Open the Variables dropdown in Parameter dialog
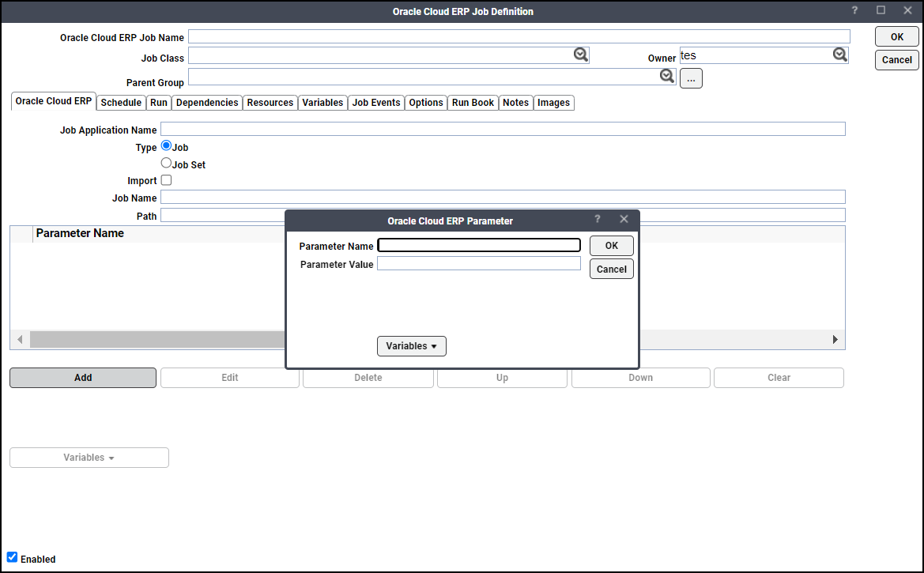924x573 pixels. point(411,346)
